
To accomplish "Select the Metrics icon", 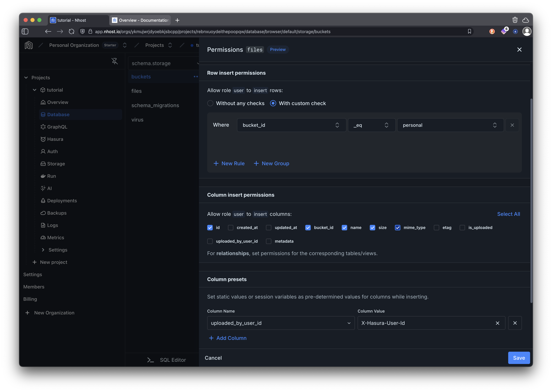I will pyautogui.click(x=43, y=238).
